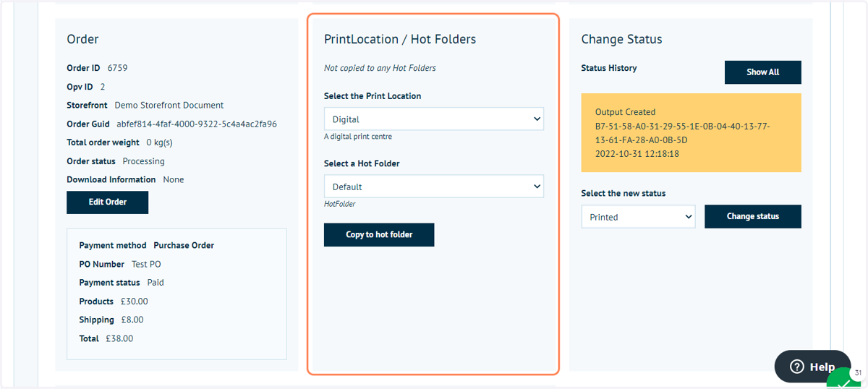Click Show All status history button
This screenshot has width=868, height=389.
763,72
